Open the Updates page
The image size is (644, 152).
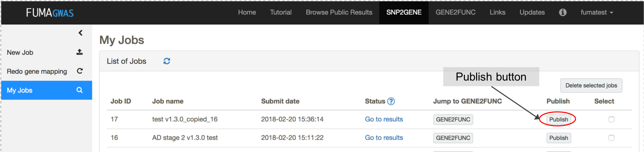[x=532, y=13]
